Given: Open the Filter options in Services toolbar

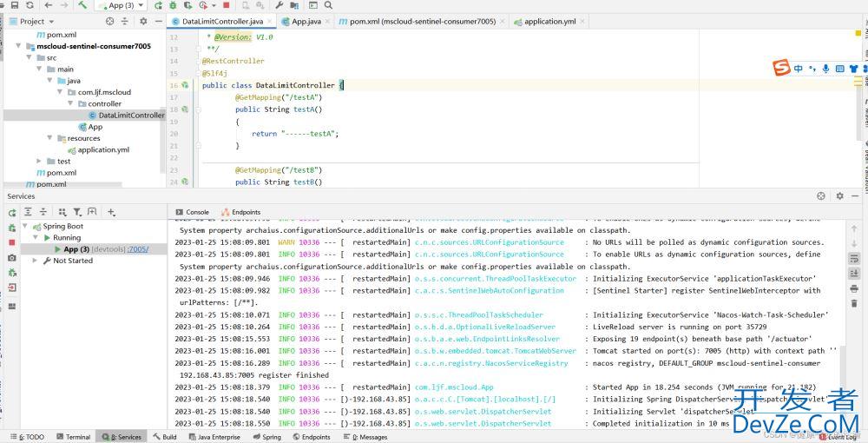Looking at the screenshot, I should tap(77, 212).
